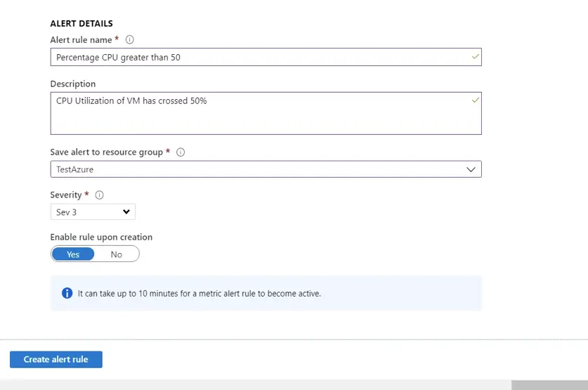The image size is (588, 390).
Task: Click the Description field label
Action: pos(73,84)
